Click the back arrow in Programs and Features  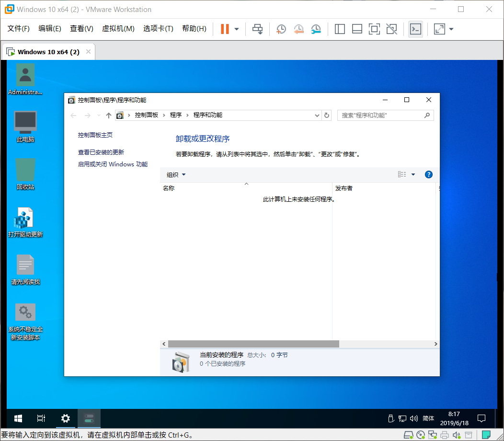click(73, 115)
